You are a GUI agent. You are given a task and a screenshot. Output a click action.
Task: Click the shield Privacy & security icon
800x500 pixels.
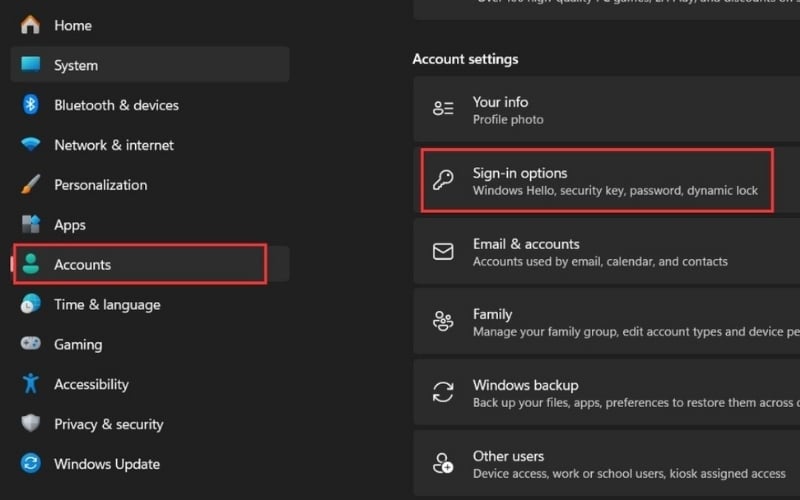(x=30, y=423)
